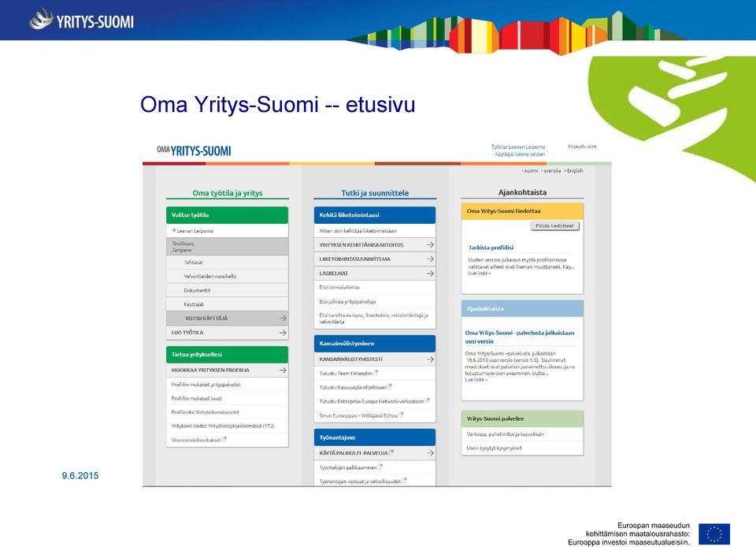Open the Tehtävät item
This screenshot has height=547, width=756.
(x=227, y=262)
